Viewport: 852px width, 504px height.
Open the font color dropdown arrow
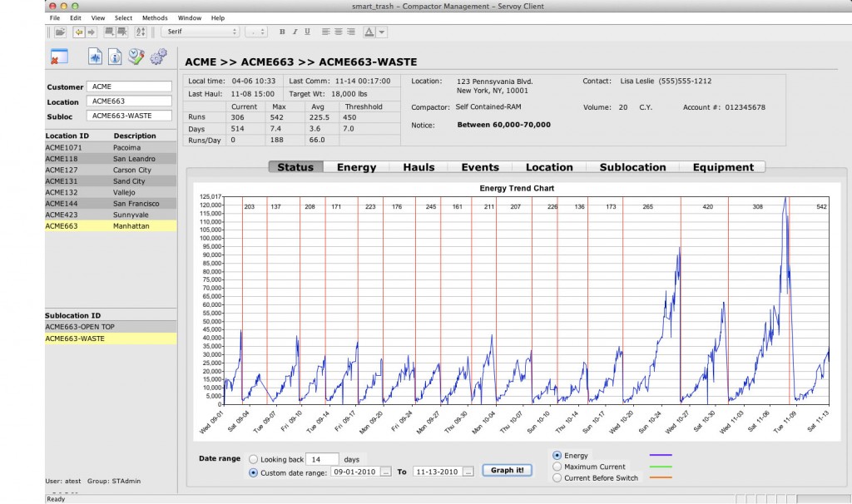coord(381,32)
